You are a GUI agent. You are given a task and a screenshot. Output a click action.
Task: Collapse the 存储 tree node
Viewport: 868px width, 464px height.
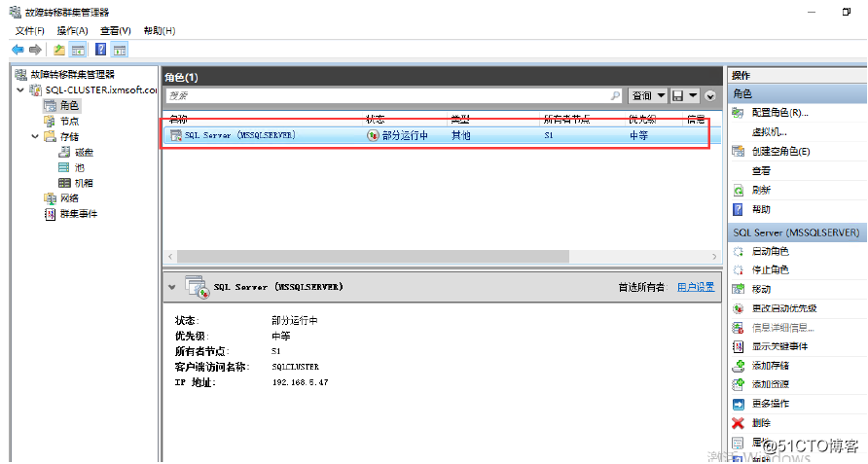35,136
